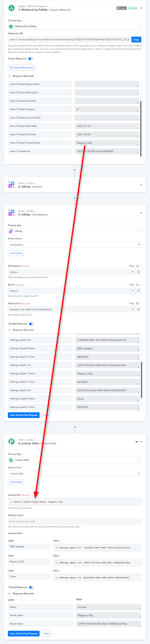Click the Fallback Value input field
The height and width of the screenshot is (644, 150).
pyautogui.click(x=74, y=521)
